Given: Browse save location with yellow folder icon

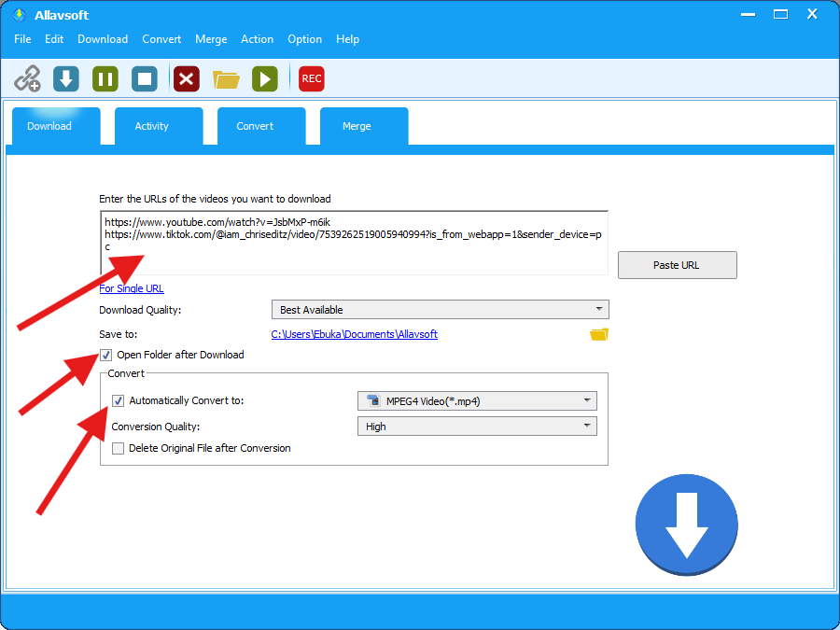Looking at the screenshot, I should coord(599,334).
